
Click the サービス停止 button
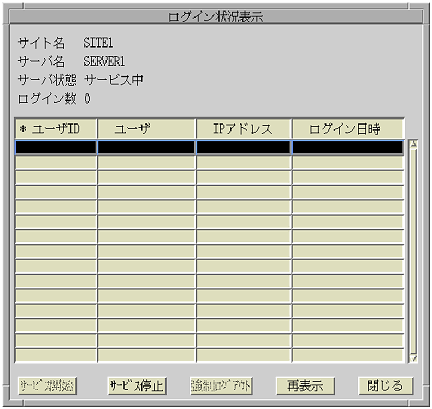tap(137, 386)
